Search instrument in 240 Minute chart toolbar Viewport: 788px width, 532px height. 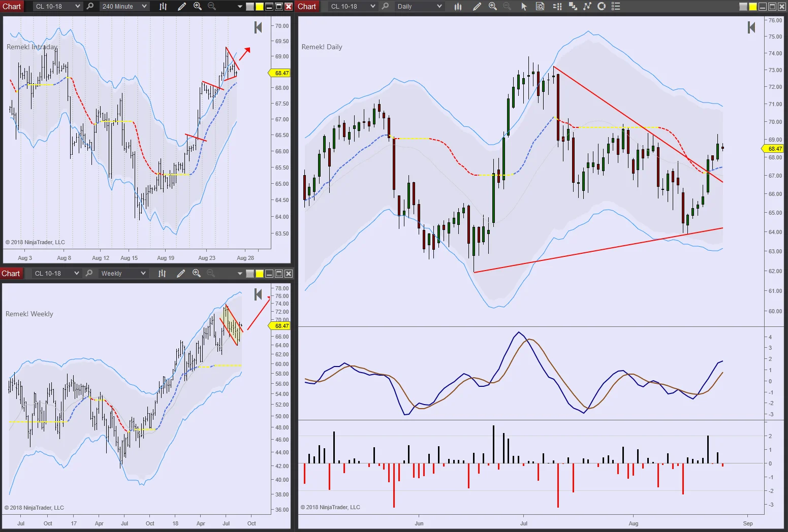[90, 7]
